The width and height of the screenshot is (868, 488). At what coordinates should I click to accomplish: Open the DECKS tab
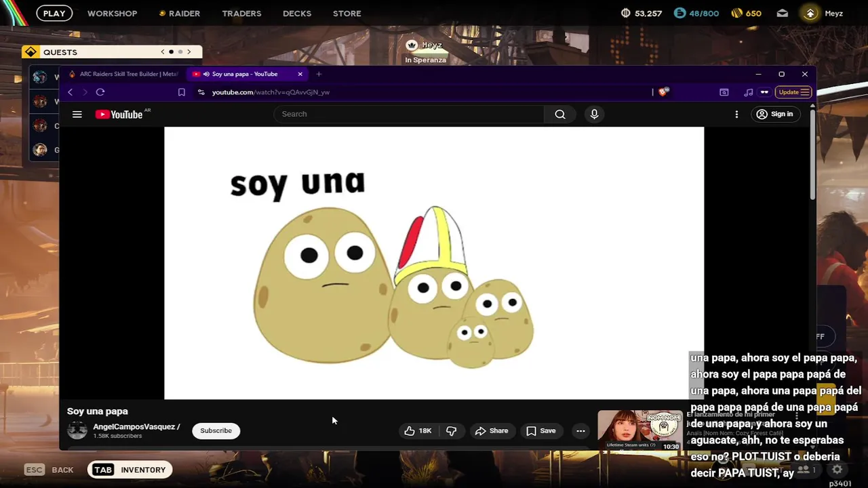297,13
